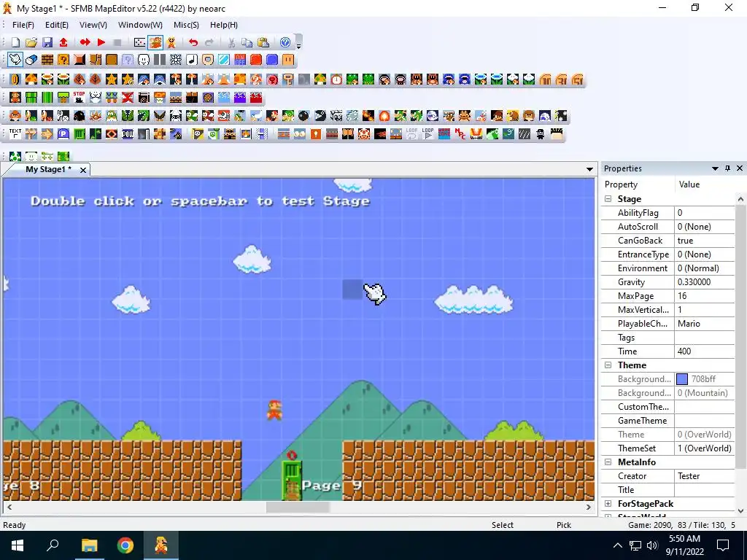
Task: Click the CanGoBack true value
Action: tap(704, 241)
